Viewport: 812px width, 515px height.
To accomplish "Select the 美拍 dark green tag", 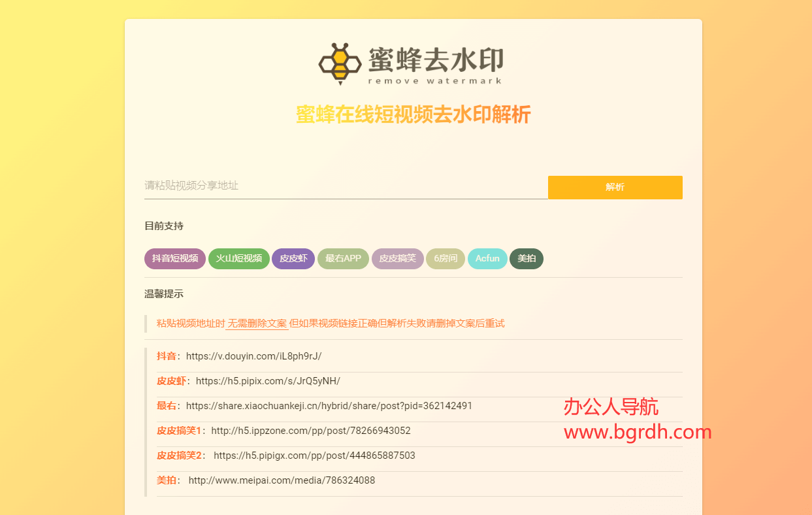I will pyautogui.click(x=527, y=259).
